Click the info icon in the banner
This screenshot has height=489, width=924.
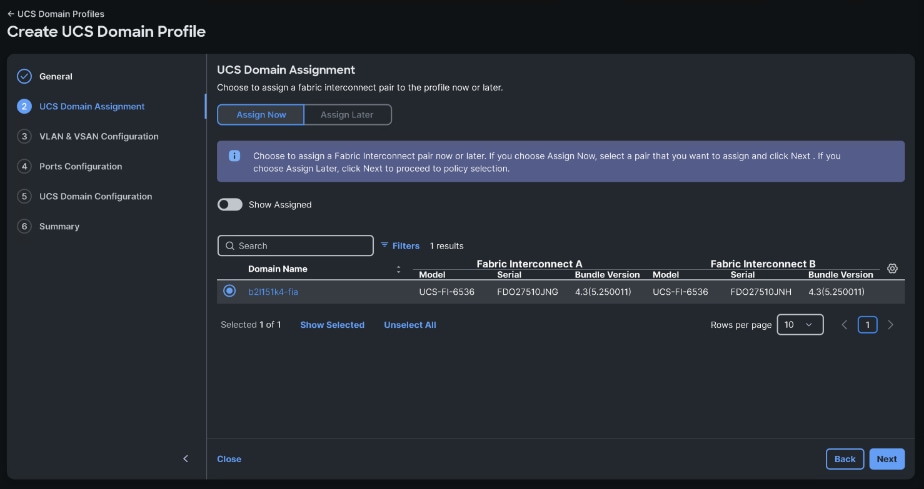[x=235, y=156]
